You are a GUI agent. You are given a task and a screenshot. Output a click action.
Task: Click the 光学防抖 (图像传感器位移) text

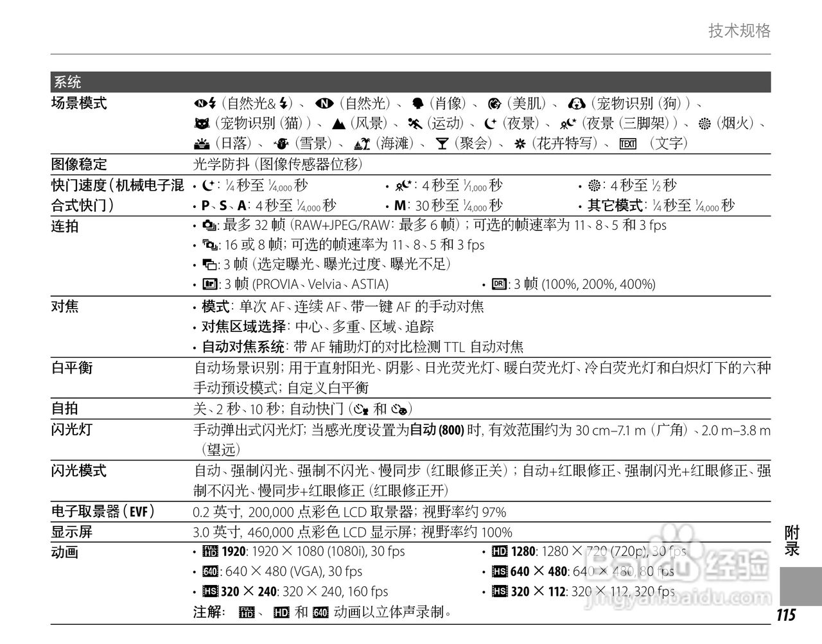[278, 164]
